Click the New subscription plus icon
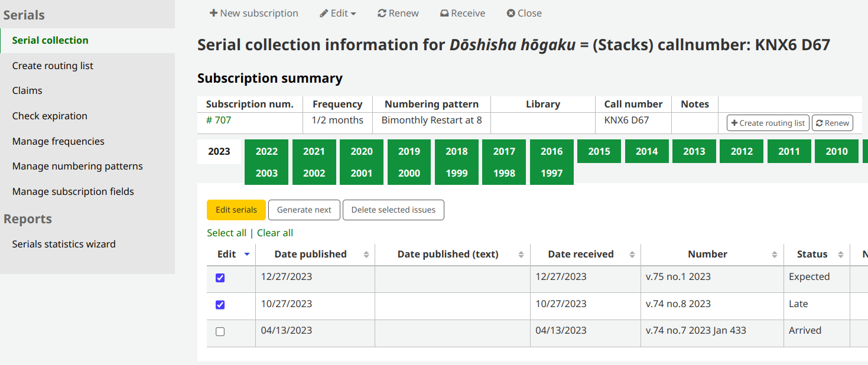This screenshot has height=365, width=868. pos(213,14)
